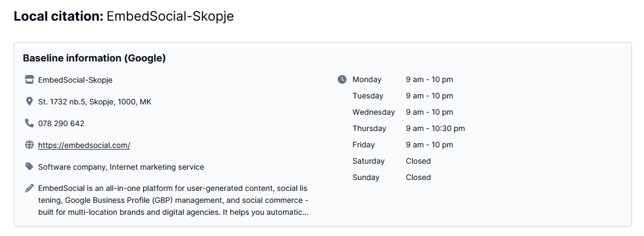The width and height of the screenshot is (644, 236).
Task: Click the tag category icon
Action: 29,166
